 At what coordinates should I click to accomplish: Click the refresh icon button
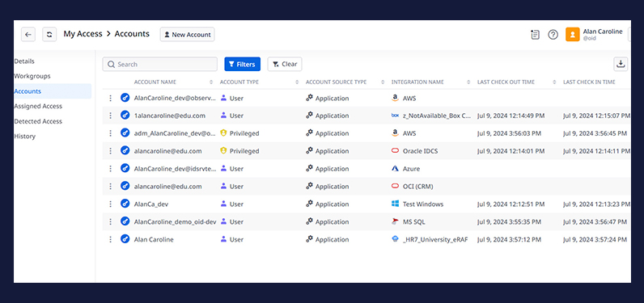49,35
